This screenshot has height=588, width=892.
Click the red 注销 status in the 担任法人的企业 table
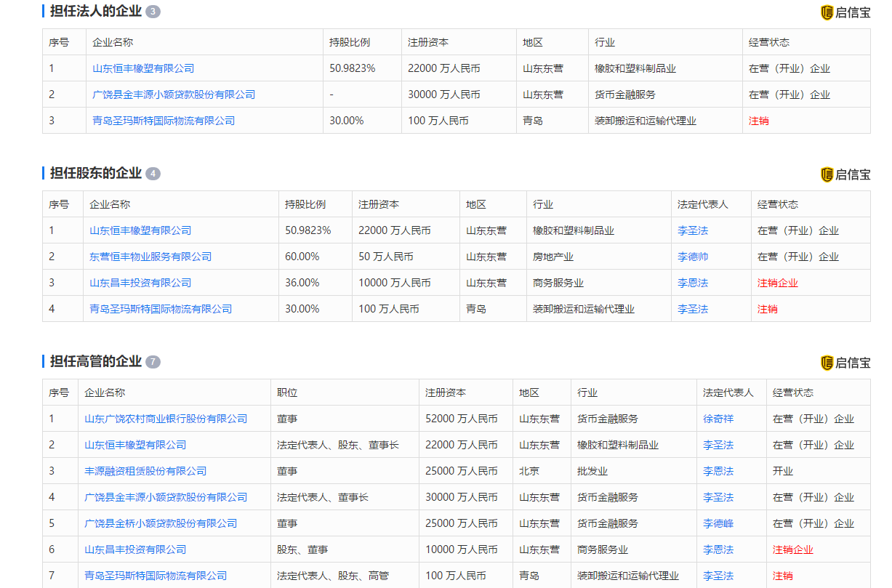[x=759, y=121]
